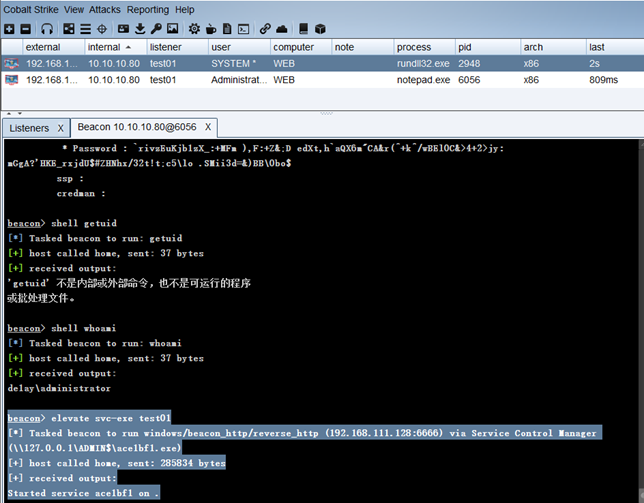Open help with the book icon
This screenshot has height=503, width=644.
point(304,29)
